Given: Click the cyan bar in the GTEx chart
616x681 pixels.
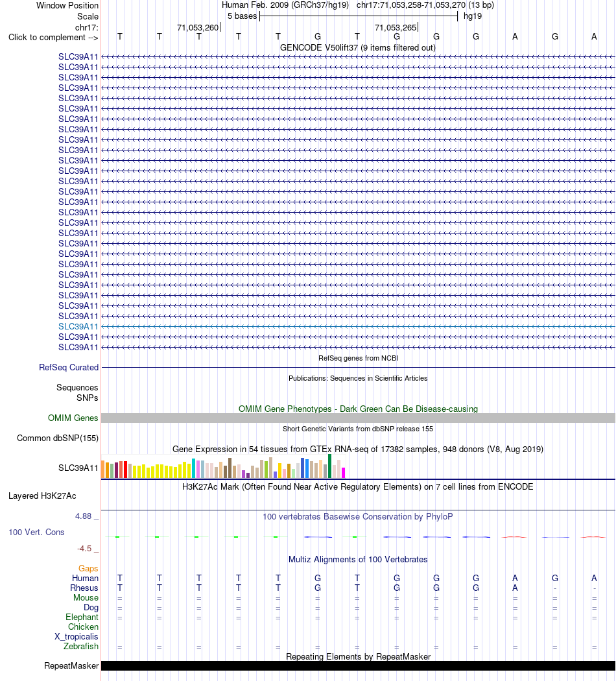Looking at the screenshot, I should (x=194, y=468).
